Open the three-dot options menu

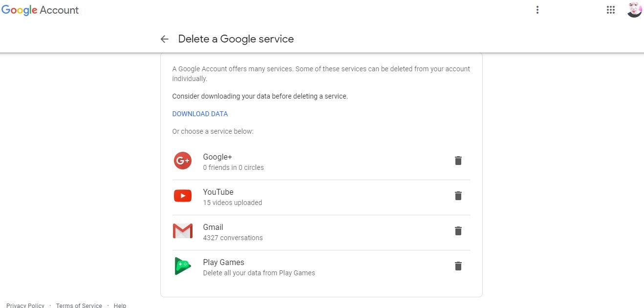[x=537, y=10]
